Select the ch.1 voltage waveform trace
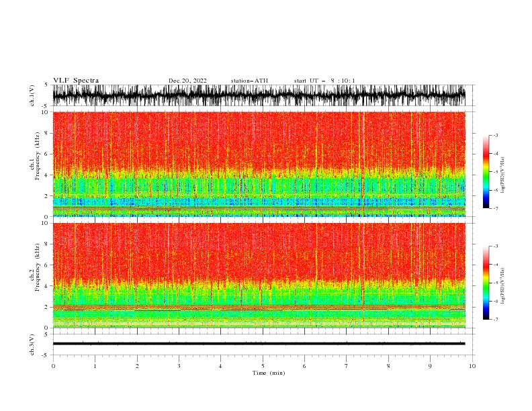Image resolution: width=532 pixels, height=411 pixels. click(259, 95)
